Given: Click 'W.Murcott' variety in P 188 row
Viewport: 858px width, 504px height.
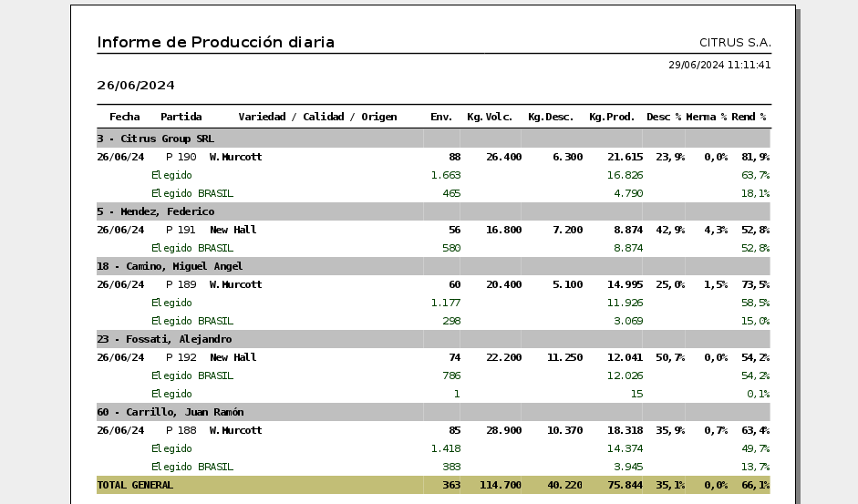Looking at the screenshot, I should pyautogui.click(x=236, y=430).
